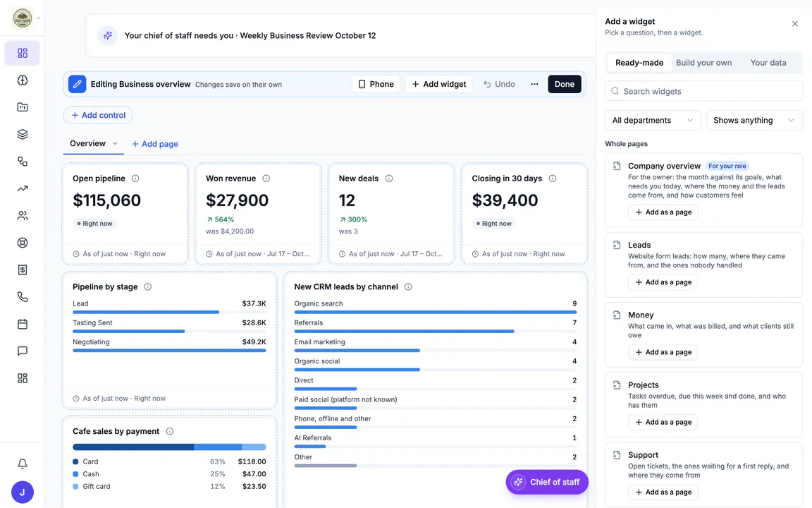Expand the Overview page dropdown chevron
The width and height of the screenshot is (812, 508).
click(x=115, y=144)
